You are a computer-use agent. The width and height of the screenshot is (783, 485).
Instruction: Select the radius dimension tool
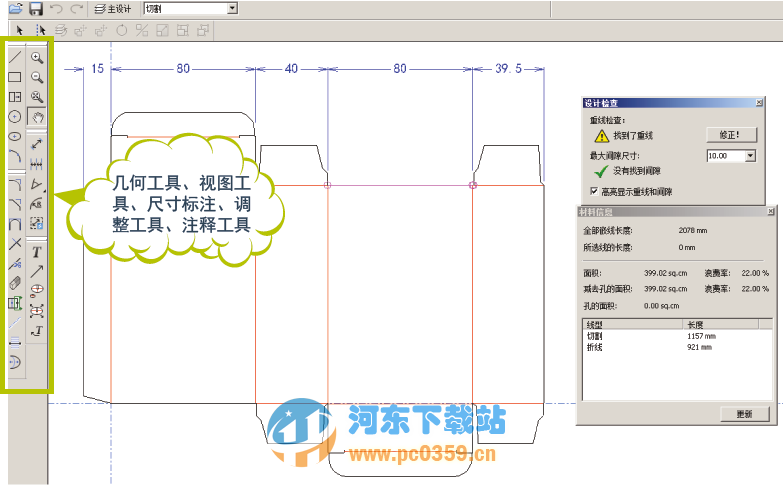36,204
